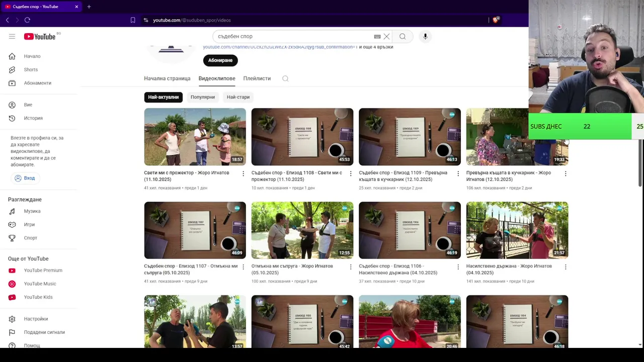Viewport: 644px width, 362px height.
Task: Open options for Свети ми с прожектор Жоро Игнатов
Action: [243, 173]
